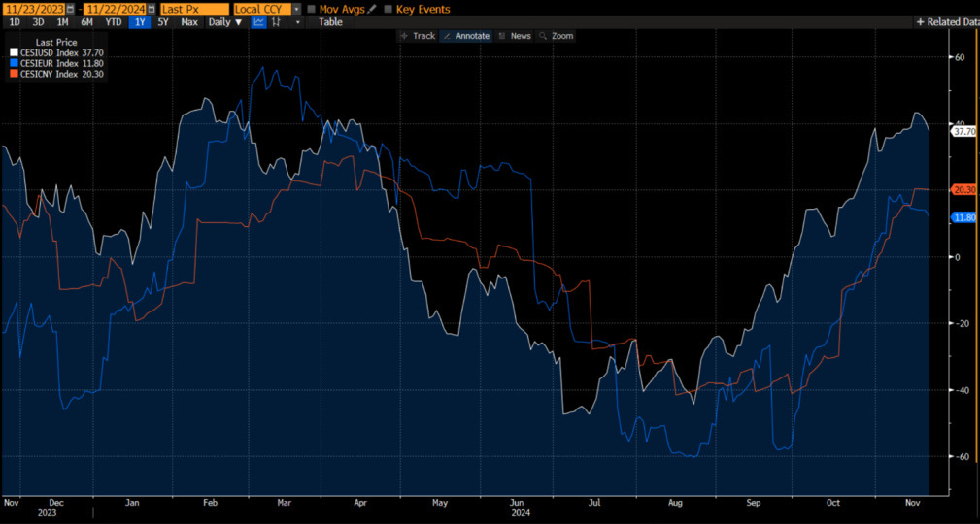980x524 pixels.
Task: Click the white CESIUSD legend swatch
Action: [x=14, y=53]
